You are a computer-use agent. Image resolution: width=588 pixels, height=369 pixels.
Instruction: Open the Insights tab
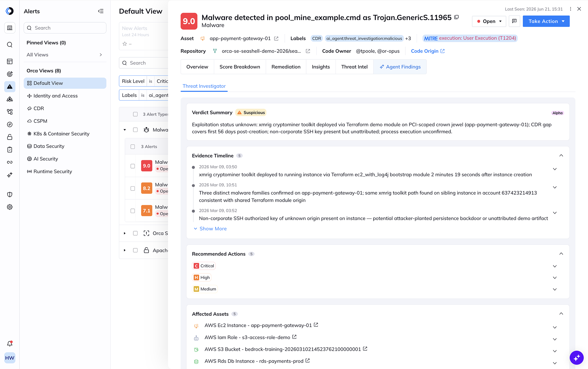click(321, 67)
